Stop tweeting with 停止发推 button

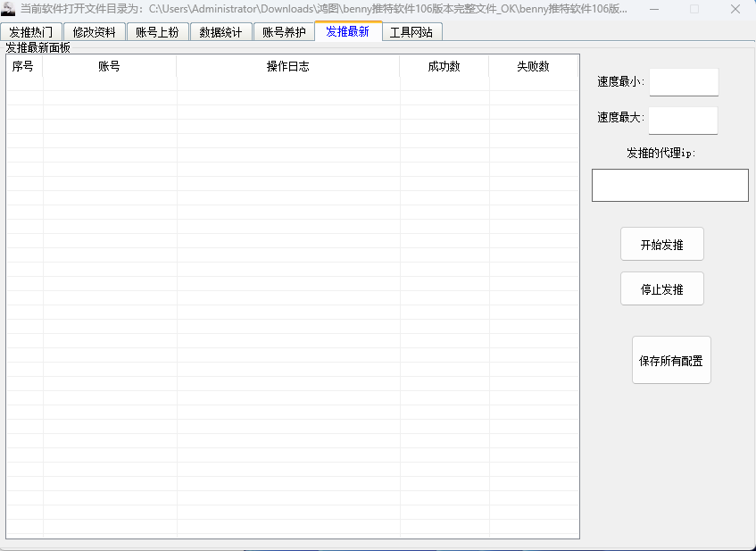point(662,288)
